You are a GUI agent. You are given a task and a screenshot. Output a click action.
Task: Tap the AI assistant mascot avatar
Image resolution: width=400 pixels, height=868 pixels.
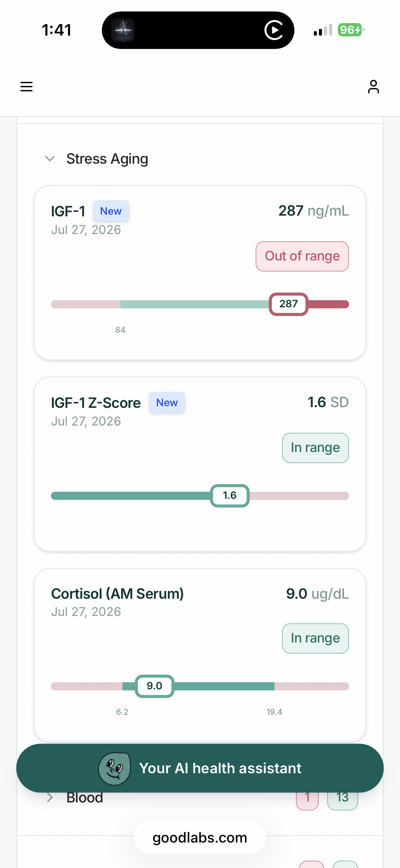114,768
